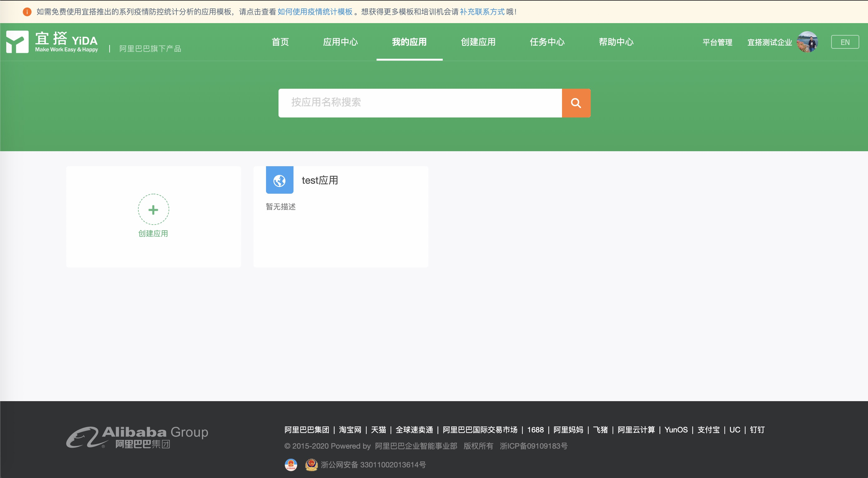Open 应用中心 navigation tab

coord(340,42)
